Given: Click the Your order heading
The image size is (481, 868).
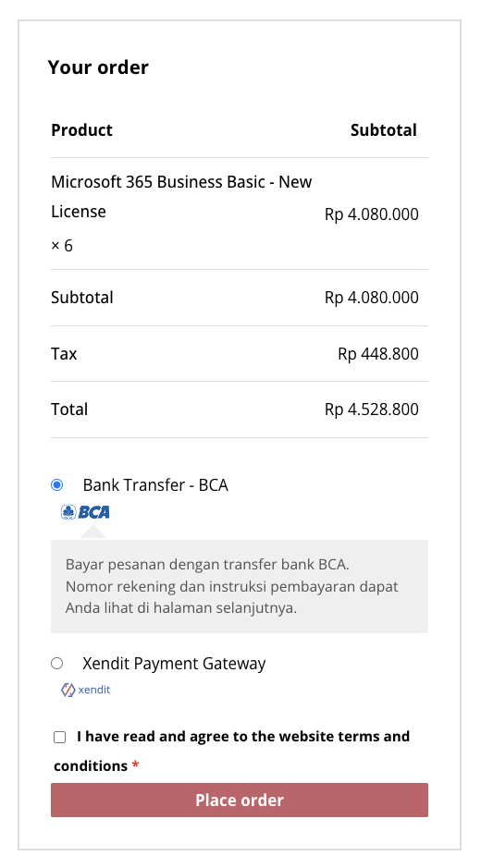Looking at the screenshot, I should [x=98, y=67].
